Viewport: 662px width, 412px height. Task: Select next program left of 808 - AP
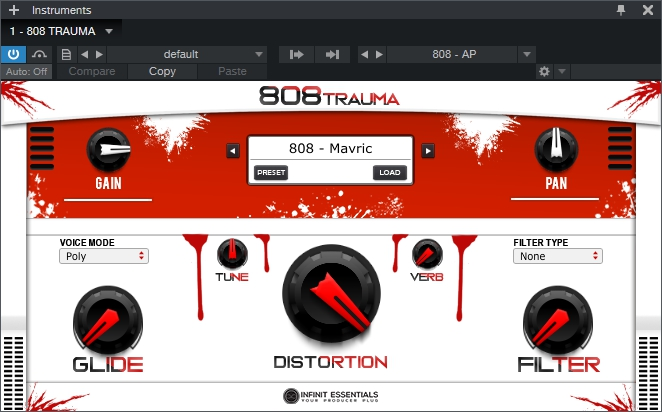coord(380,54)
